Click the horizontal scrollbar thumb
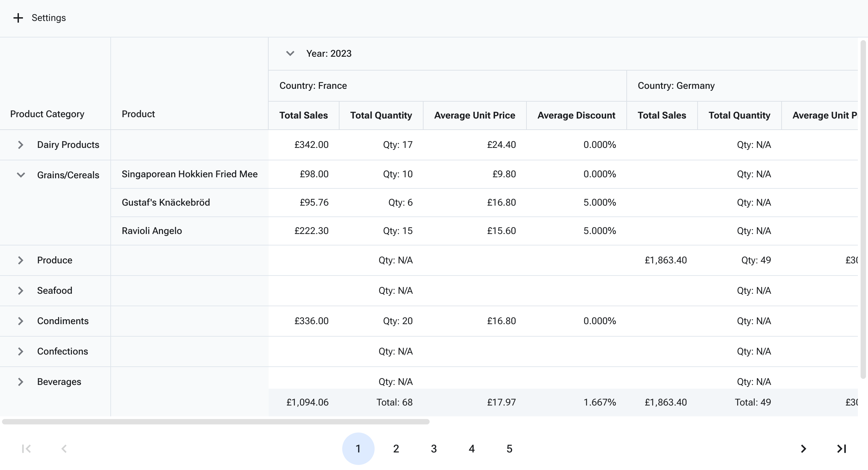Viewport: 868px width, 470px height. tap(216, 422)
